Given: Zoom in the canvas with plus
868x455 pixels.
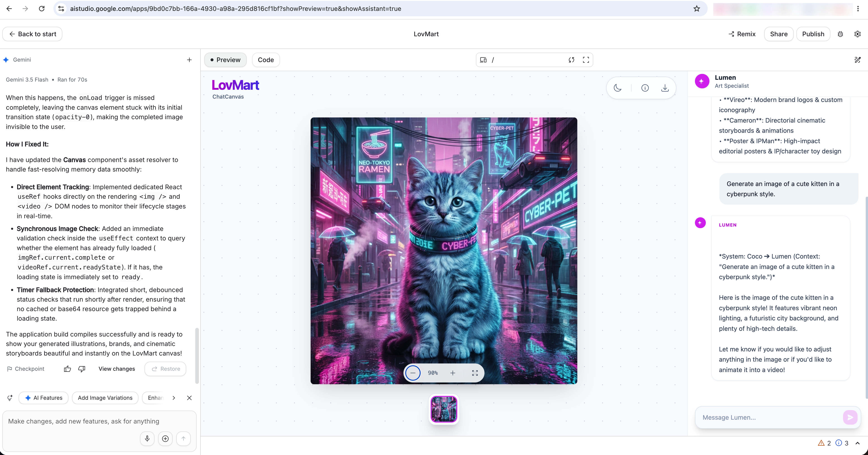Looking at the screenshot, I should click(453, 373).
